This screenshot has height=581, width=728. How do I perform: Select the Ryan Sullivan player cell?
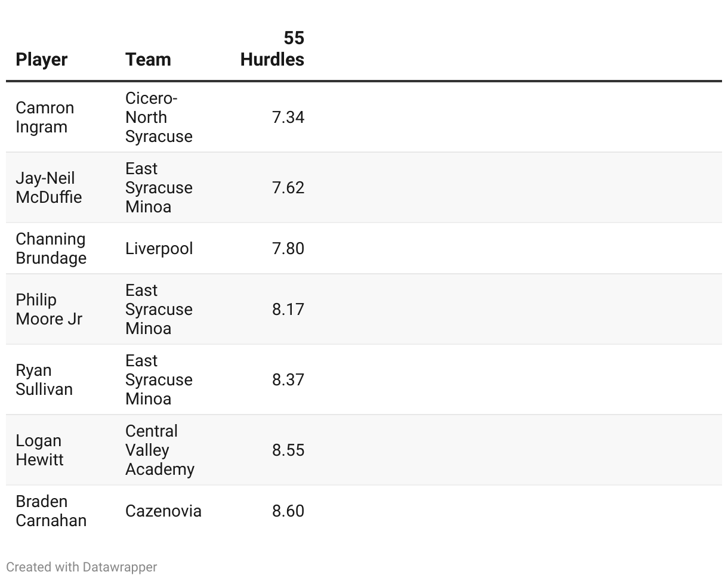coord(44,380)
